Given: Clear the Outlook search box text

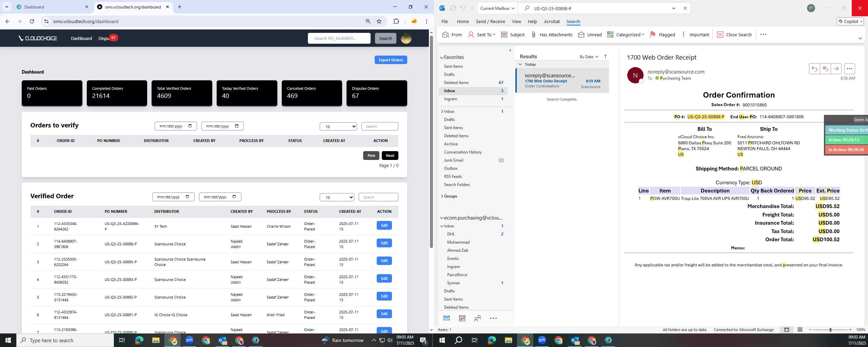Looking at the screenshot, I should 685,8.
